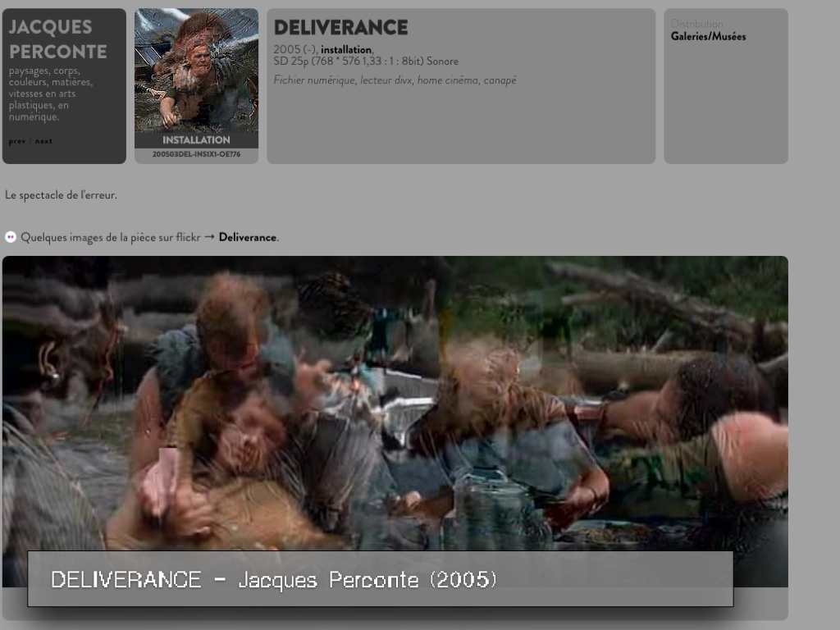Select text Le spectacle de l'erreur.
Image resolution: width=840 pixels, height=630 pixels.
tap(61, 195)
